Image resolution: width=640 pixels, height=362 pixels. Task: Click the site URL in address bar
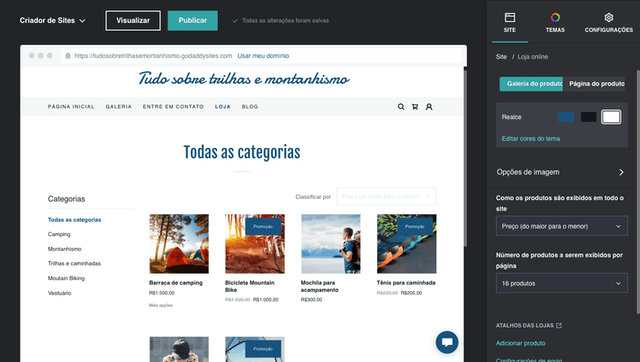(153, 56)
